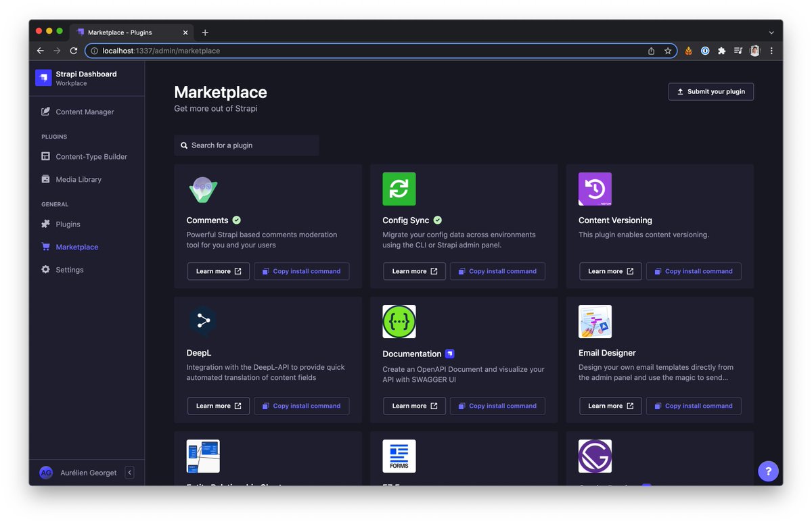Click the Documentation plugin curly-brace logo
Image resolution: width=812 pixels, height=524 pixels.
[x=399, y=322]
